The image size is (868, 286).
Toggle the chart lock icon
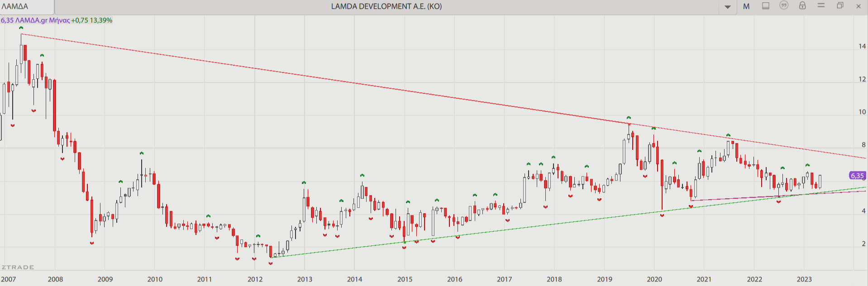tap(802, 5)
